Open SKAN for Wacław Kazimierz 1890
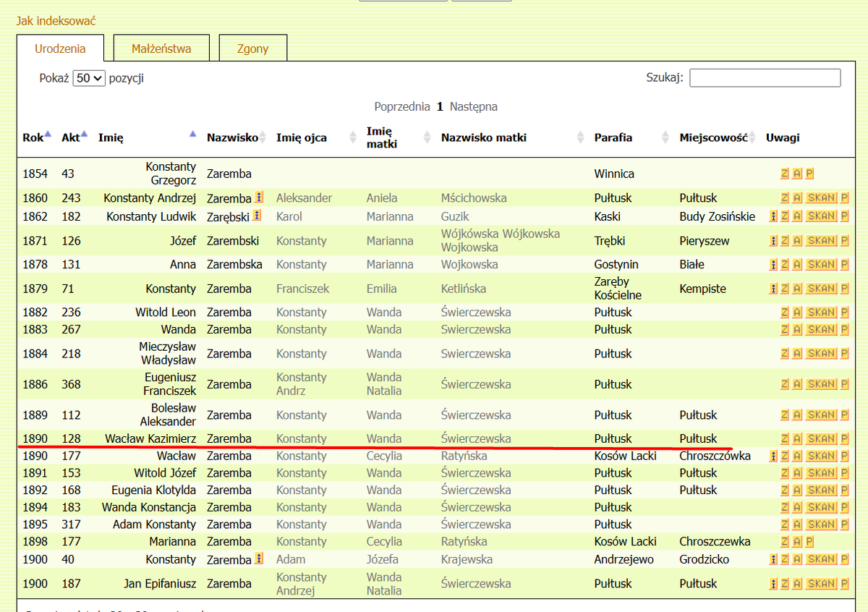This screenshot has height=612, width=868. coord(821,438)
